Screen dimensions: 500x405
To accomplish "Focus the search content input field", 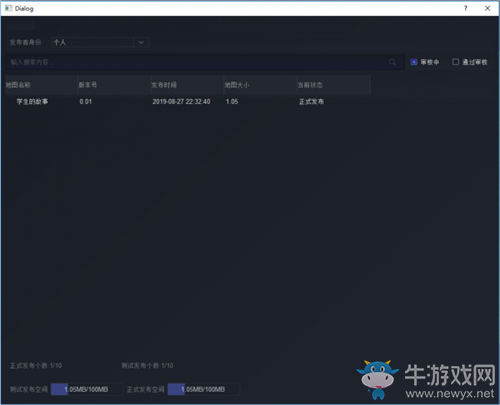I will [205, 62].
